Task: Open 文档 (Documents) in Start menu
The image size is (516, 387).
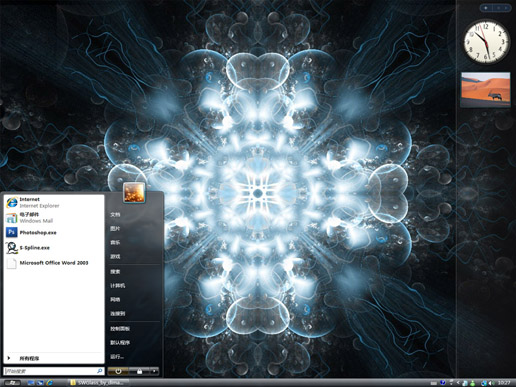Action: pos(115,214)
